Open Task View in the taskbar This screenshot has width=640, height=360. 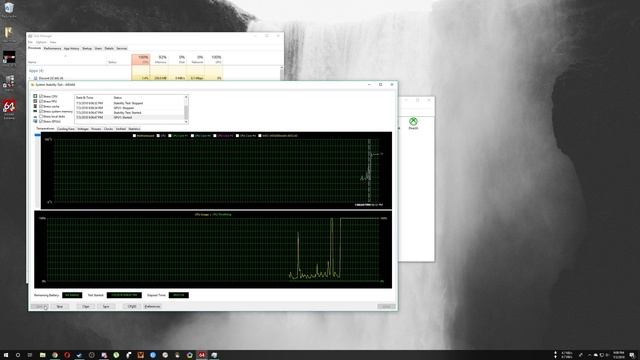[x=30, y=355]
